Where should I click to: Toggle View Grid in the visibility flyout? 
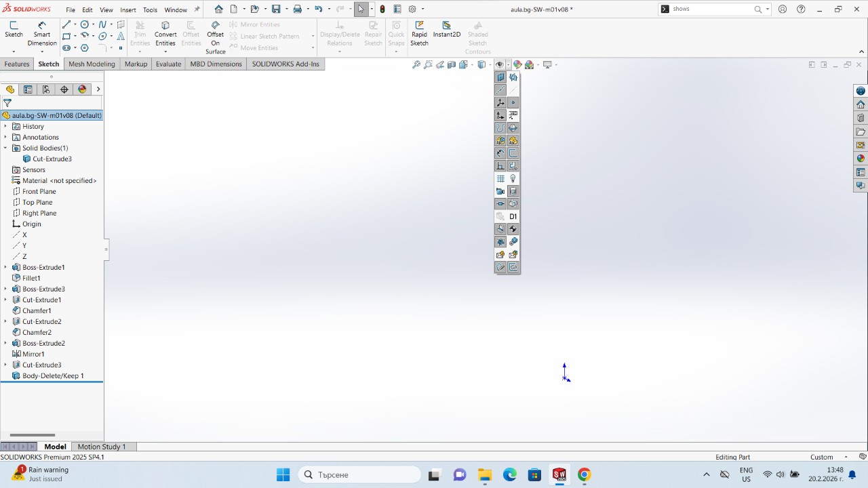click(x=500, y=179)
